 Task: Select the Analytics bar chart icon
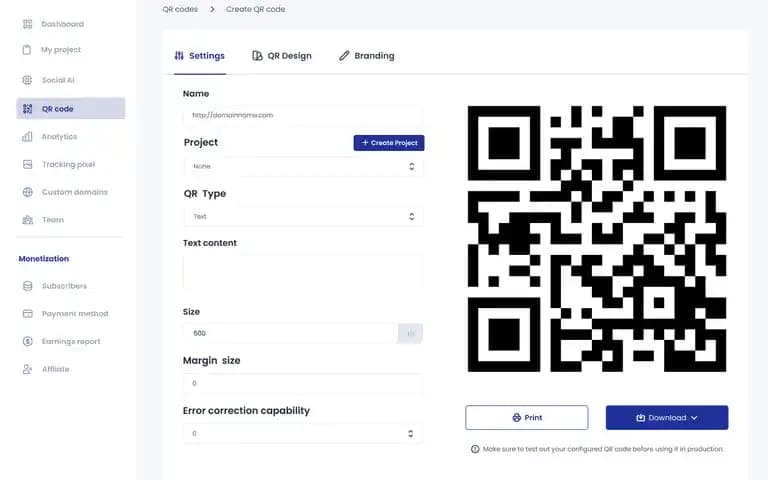click(27, 137)
